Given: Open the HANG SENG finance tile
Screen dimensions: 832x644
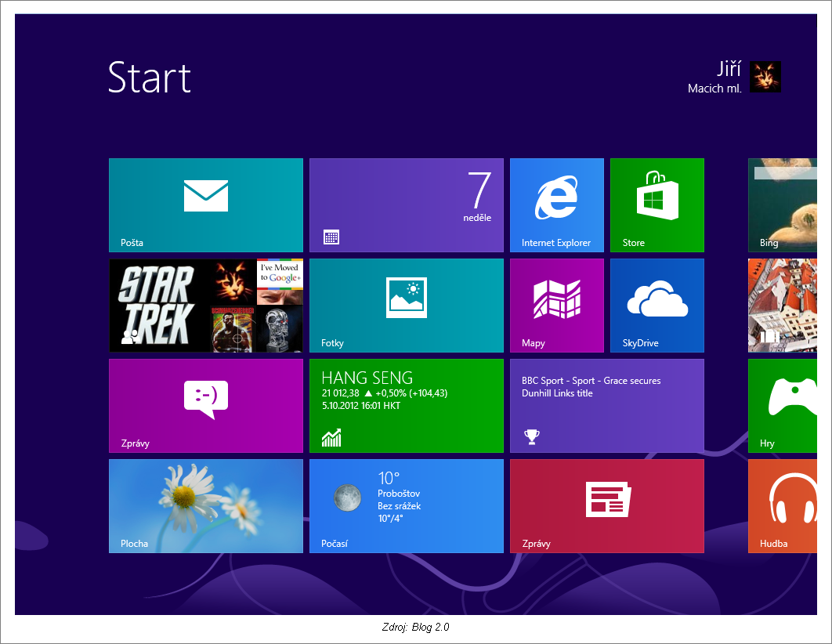Looking at the screenshot, I should [x=406, y=405].
